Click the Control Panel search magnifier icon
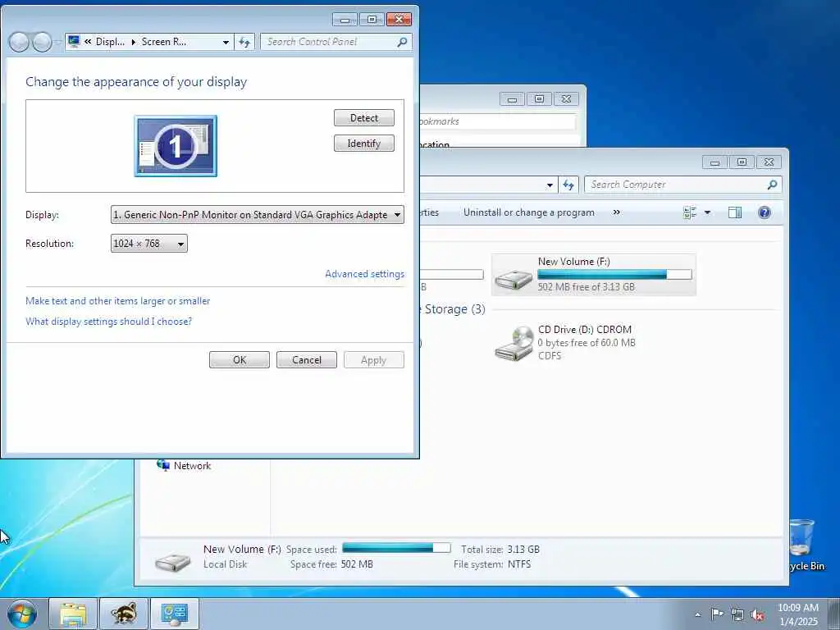840x630 pixels. 402,42
